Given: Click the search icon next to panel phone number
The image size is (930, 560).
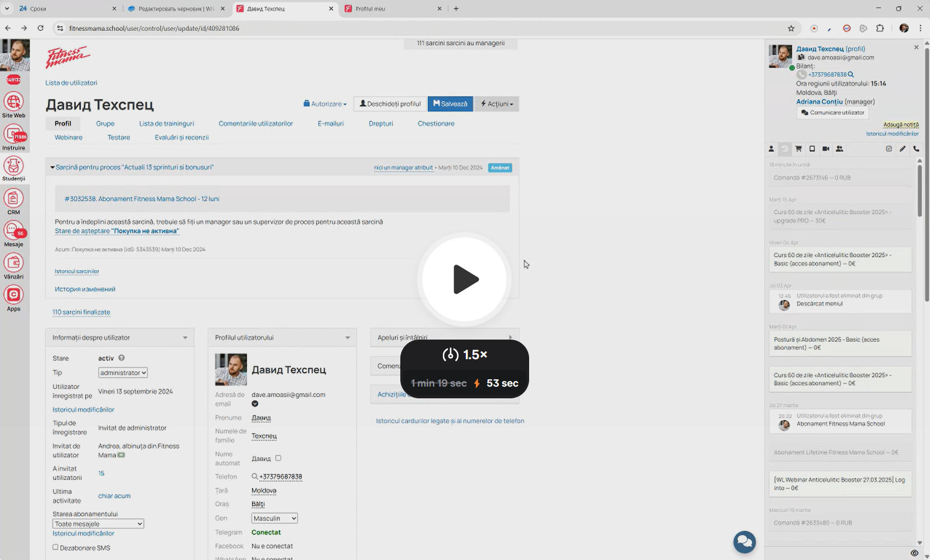Looking at the screenshot, I should (850, 74).
